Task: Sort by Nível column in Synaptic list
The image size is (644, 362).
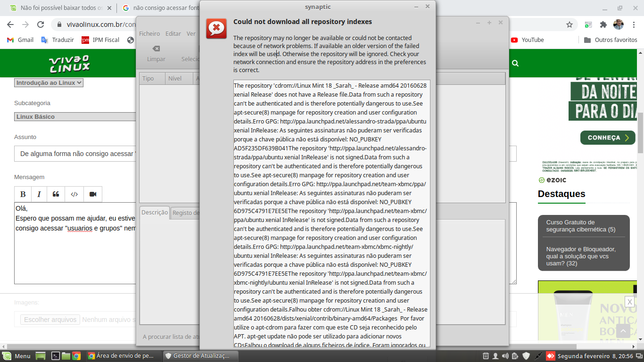Action: pos(179,78)
